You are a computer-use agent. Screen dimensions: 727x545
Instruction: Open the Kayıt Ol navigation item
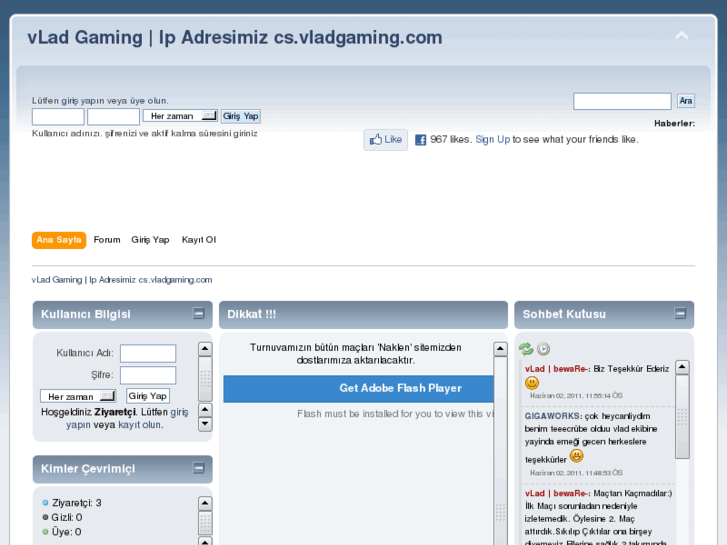(x=199, y=240)
